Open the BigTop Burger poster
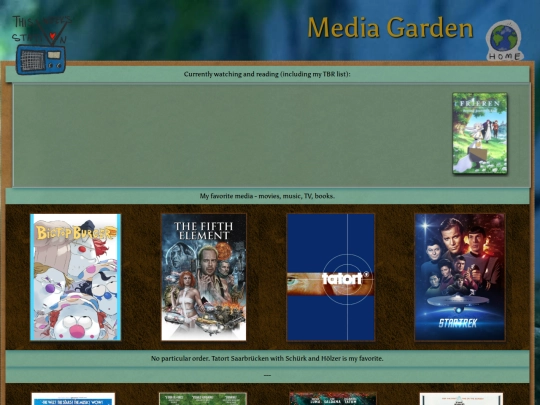 click(x=75, y=277)
